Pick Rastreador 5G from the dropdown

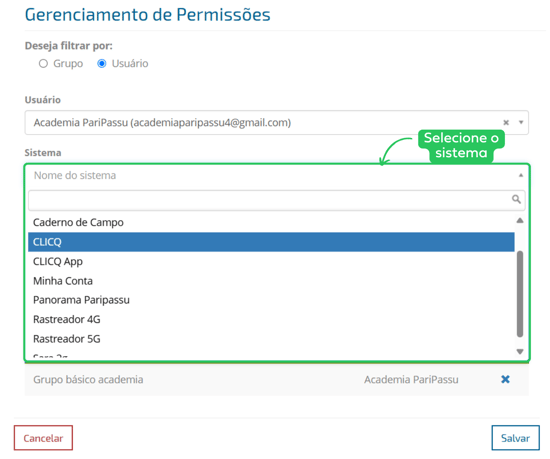(271, 339)
